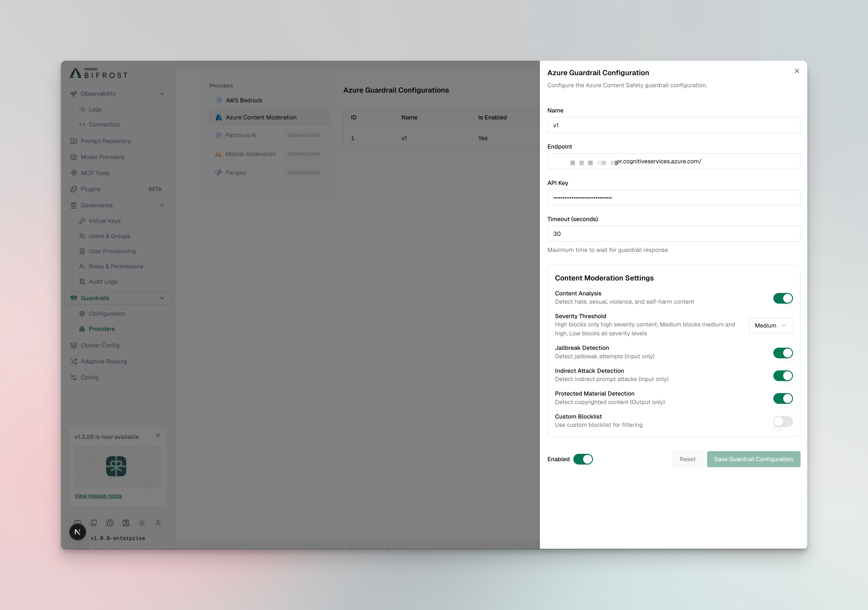The height and width of the screenshot is (610, 868).
Task: Click the Yes cell under Is Enabled
Action: [483, 138]
